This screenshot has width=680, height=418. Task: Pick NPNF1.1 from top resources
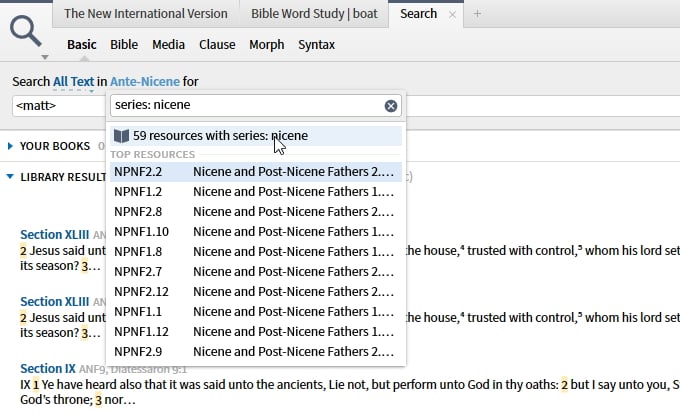coord(255,311)
